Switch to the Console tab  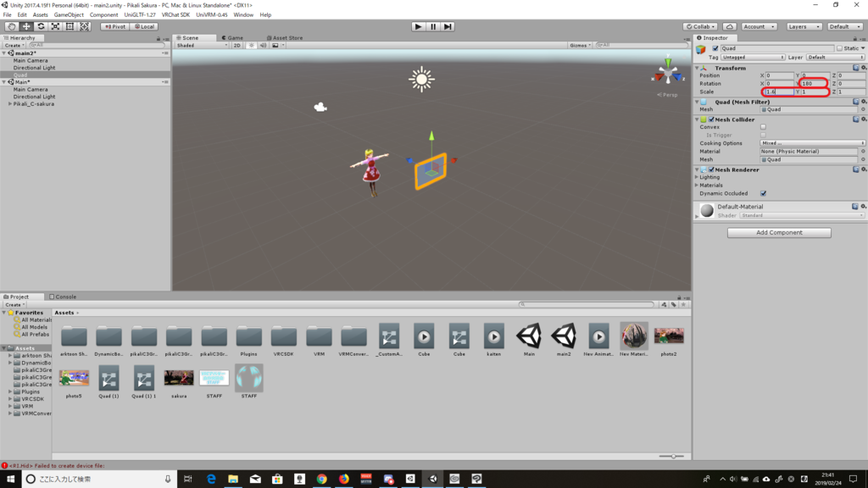63,297
